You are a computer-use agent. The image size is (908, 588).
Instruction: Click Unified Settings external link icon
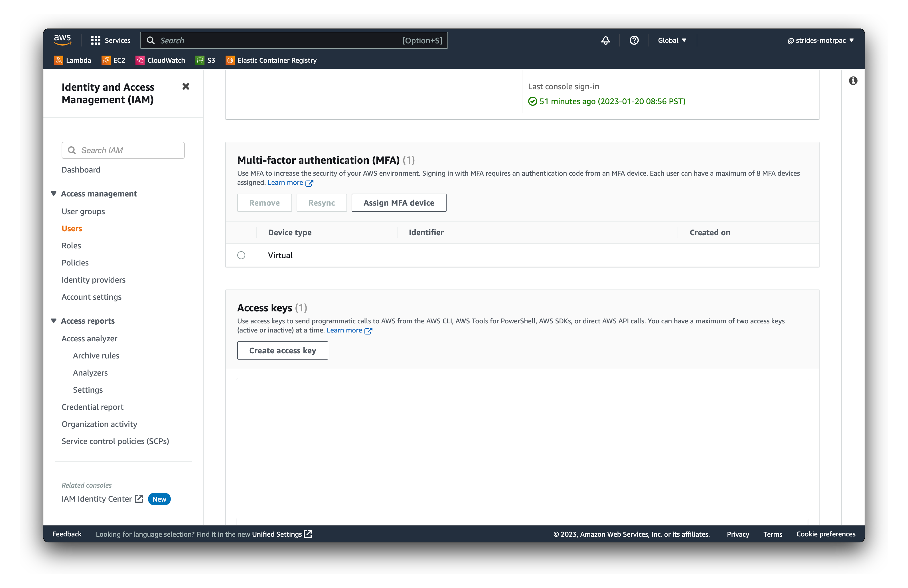click(308, 534)
